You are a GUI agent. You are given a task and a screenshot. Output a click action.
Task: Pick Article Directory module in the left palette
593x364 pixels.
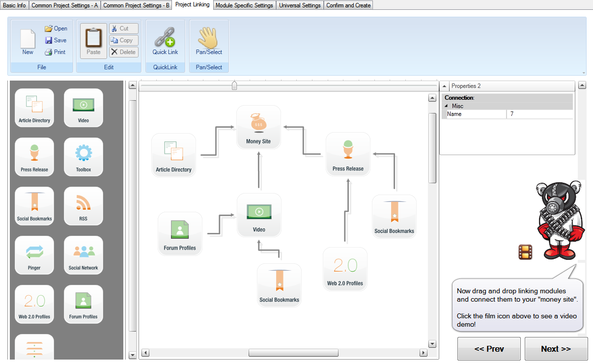34,108
